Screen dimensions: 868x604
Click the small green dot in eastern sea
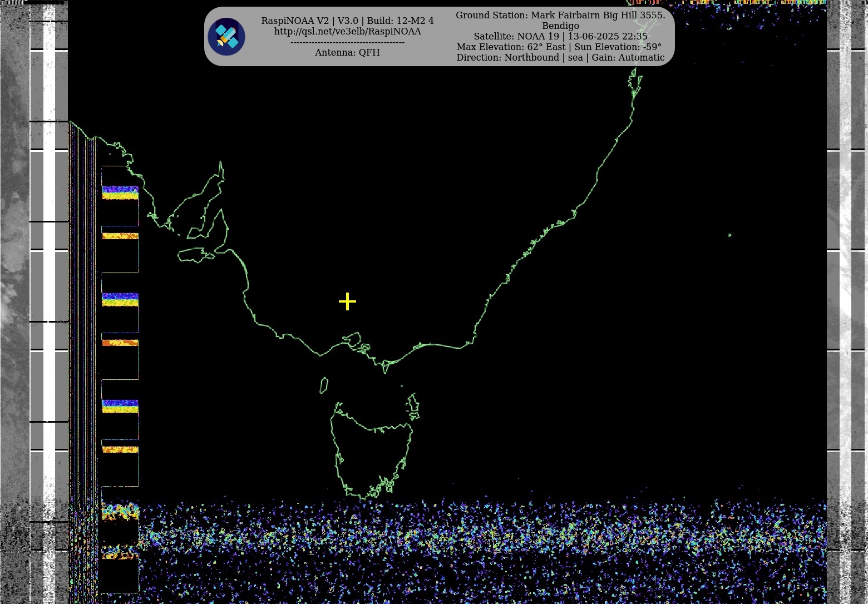tap(729, 235)
